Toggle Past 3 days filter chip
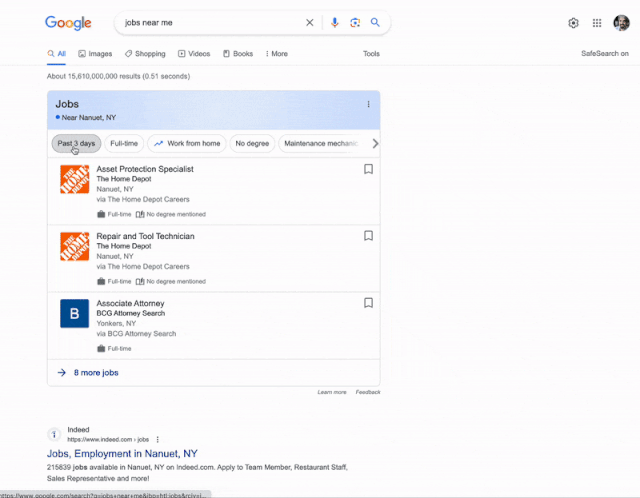The width and height of the screenshot is (640, 498). coord(76,144)
